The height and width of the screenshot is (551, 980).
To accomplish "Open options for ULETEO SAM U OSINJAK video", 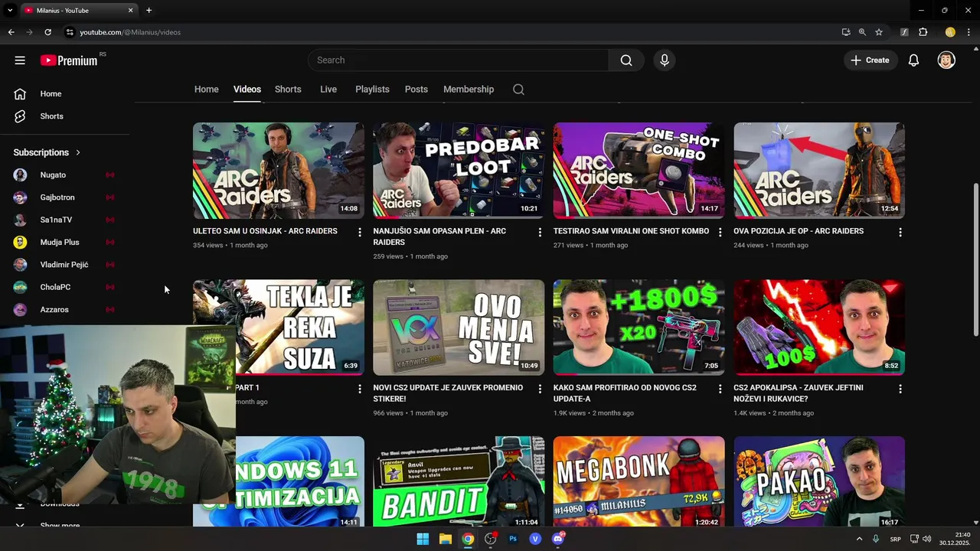I will [359, 232].
